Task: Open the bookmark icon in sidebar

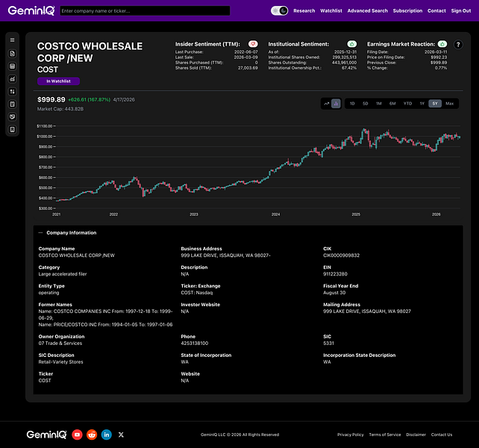Action: tap(12, 129)
